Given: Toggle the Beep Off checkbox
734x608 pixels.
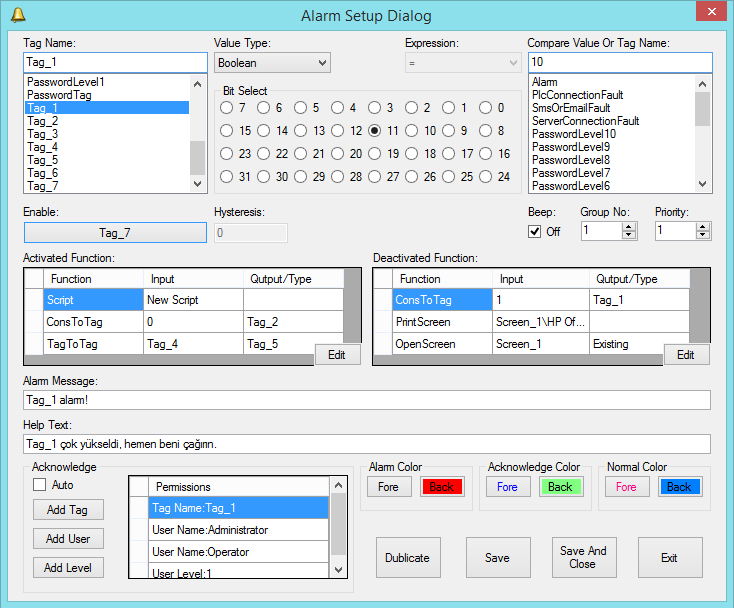Looking at the screenshot, I should 535,231.
